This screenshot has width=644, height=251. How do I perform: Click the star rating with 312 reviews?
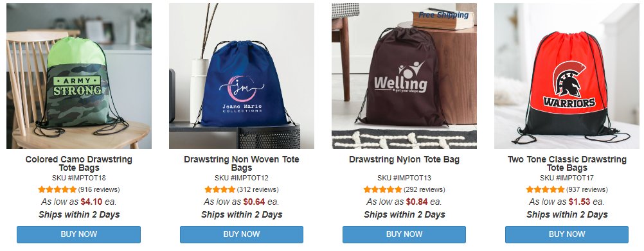(220, 189)
